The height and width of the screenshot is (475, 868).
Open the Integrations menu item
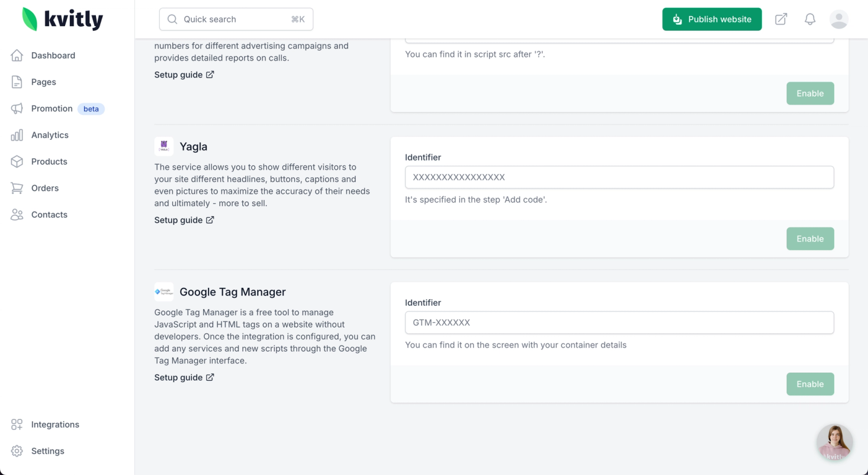click(x=55, y=425)
